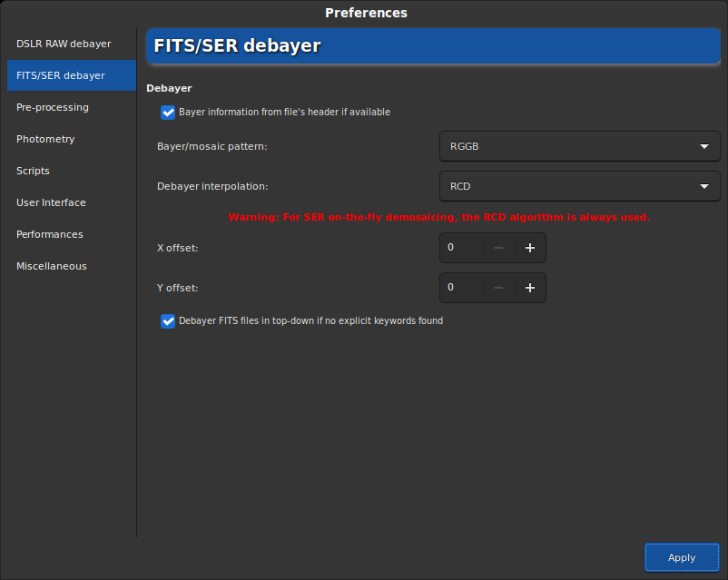Focus the Y offset input field
The height and width of the screenshot is (580, 728).
click(x=461, y=288)
